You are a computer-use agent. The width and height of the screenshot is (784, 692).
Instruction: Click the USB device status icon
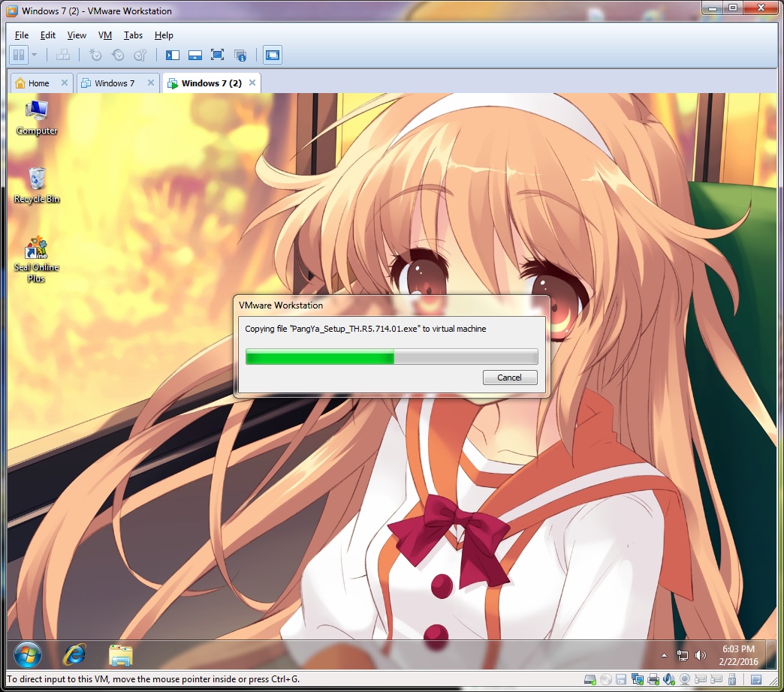pyautogui.click(x=732, y=679)
